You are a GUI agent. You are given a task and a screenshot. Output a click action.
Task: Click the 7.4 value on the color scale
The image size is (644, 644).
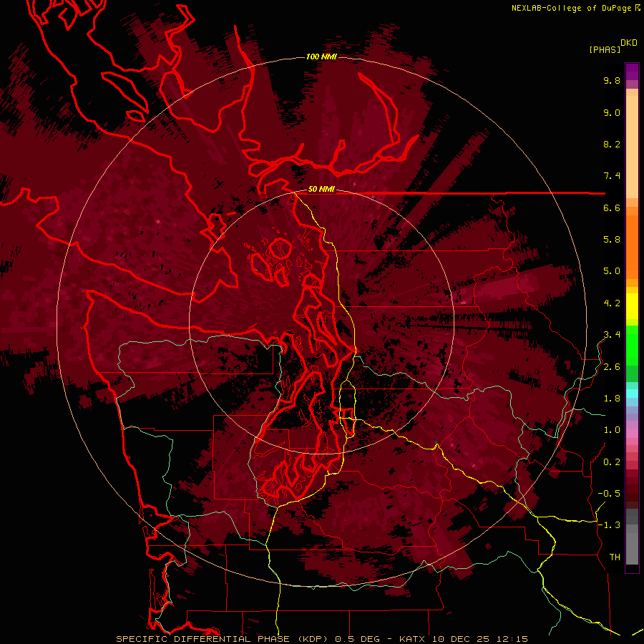coord(612,176)
